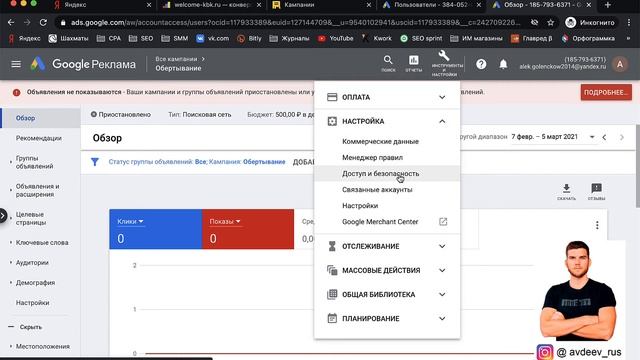Open the help question mark icon
This screenshot has width=640, height=360.
point(481,64)
